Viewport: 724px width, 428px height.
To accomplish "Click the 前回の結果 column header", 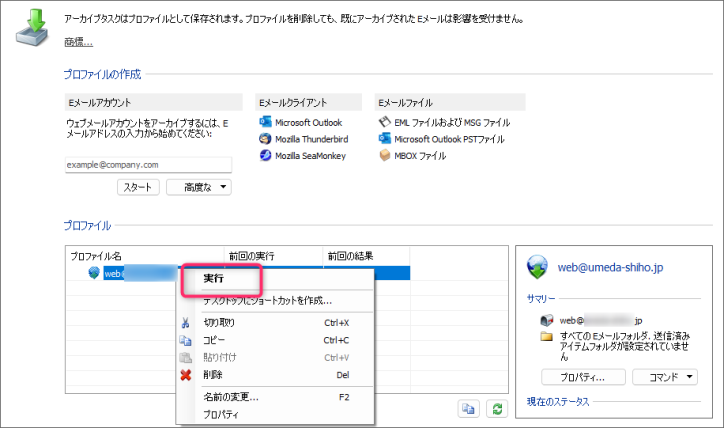I will tap(366, 256).
